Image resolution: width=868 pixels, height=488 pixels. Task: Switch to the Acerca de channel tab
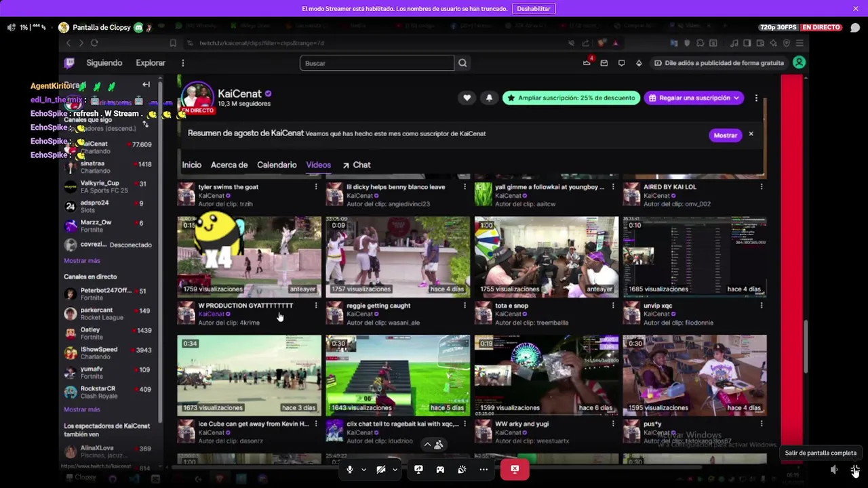pos(229,165)
